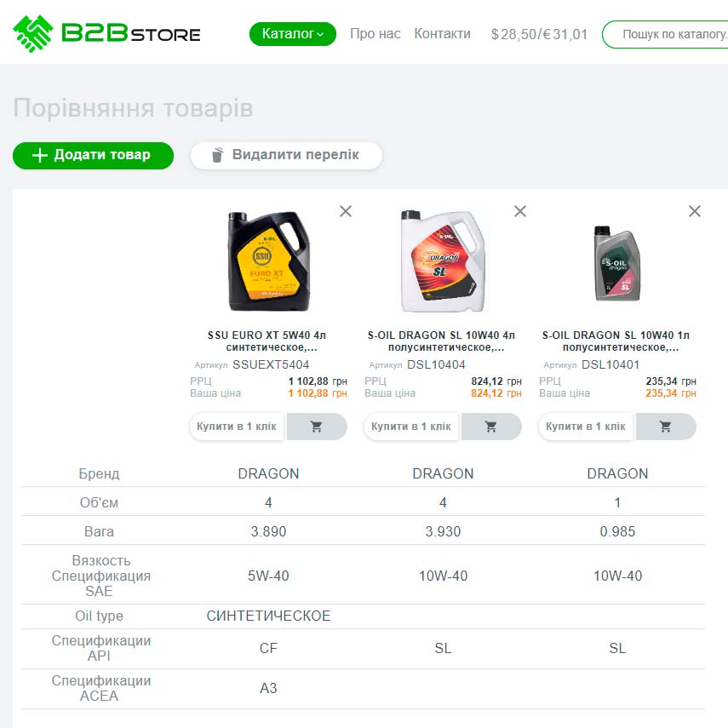The width and height of the screenshot is (728, 728).
Task: Remove SSU EURO XT 5W40 from comparison
Action: 346,211
